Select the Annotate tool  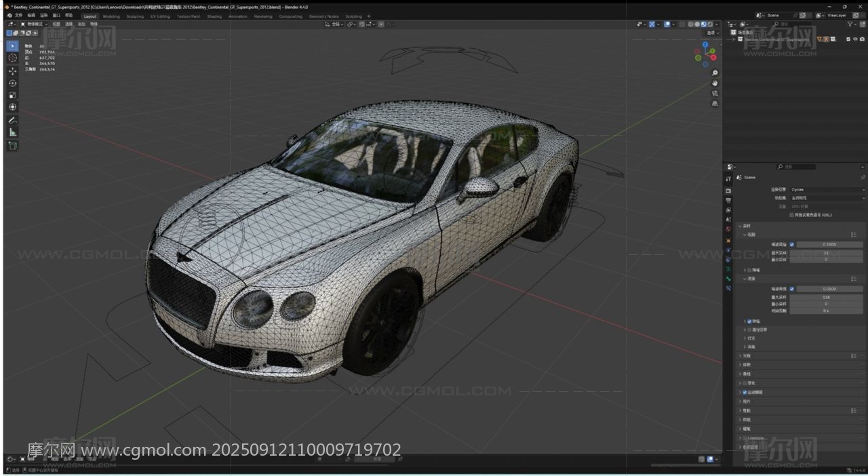12,121
